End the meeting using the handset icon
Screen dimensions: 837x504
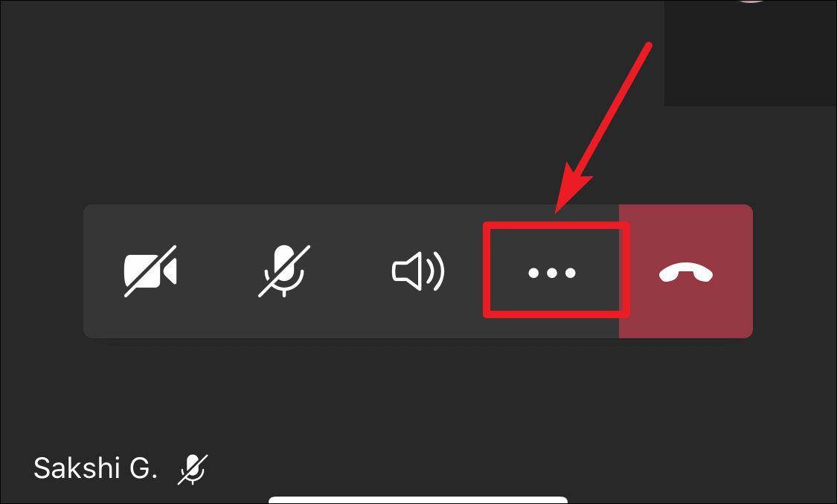pos(686,273)
